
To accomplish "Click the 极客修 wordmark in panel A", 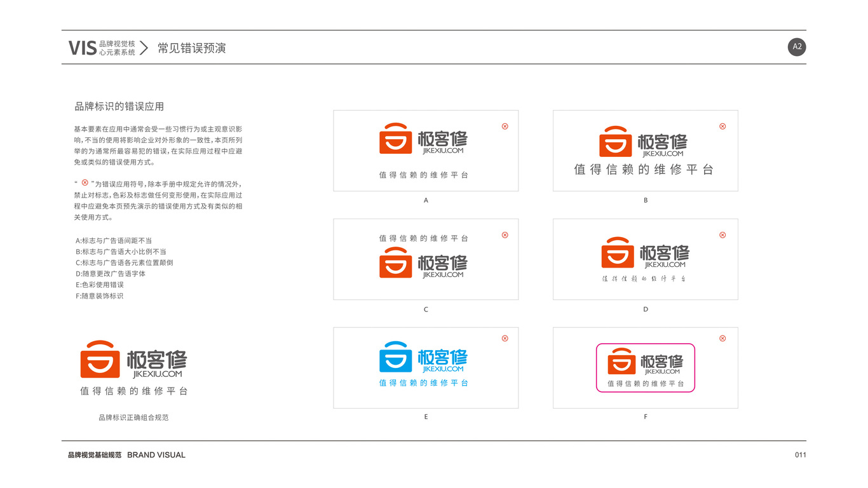I will point(443,139).
